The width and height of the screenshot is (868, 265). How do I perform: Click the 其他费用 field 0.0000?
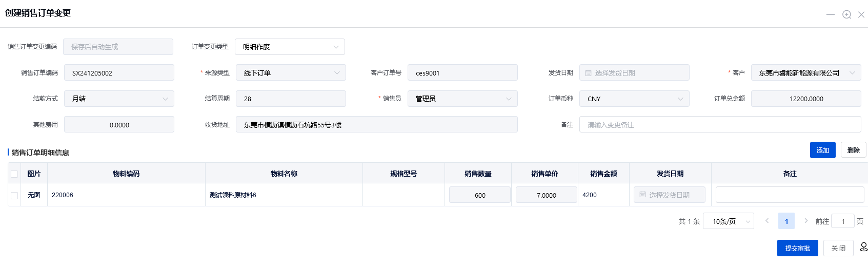point(119,124)
